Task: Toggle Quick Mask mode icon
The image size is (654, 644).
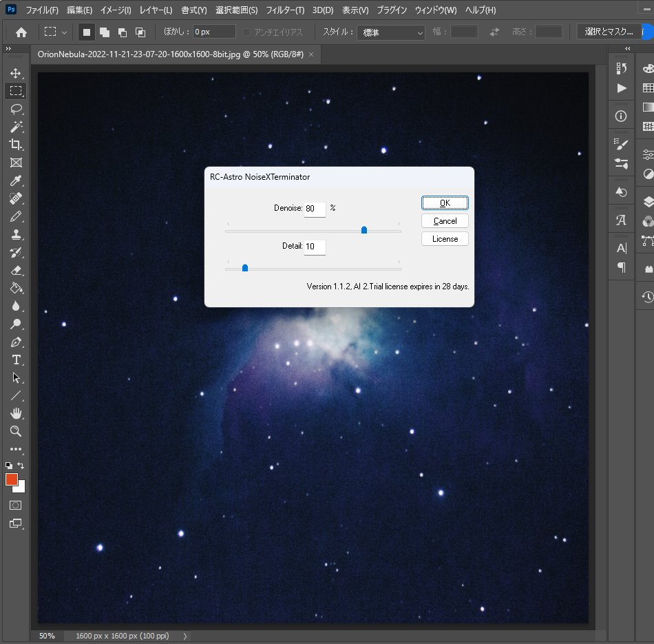Action: coord(15,506)
